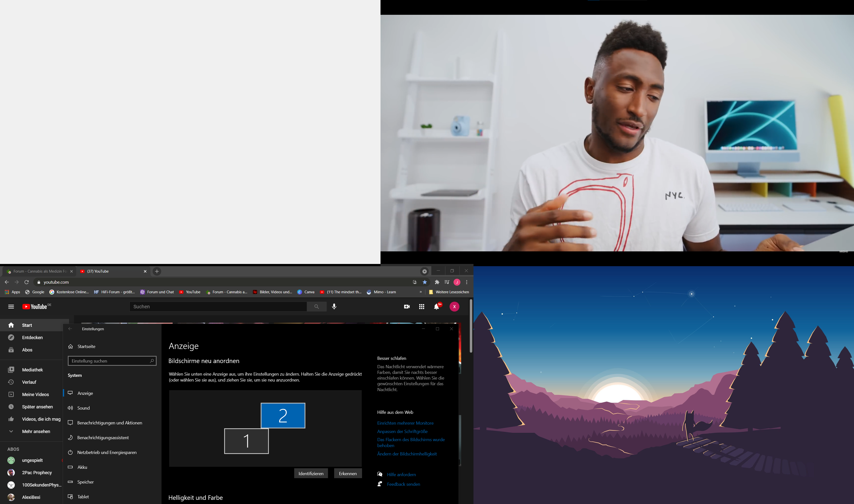Screen dimensions: 854x504
Task: Open the Einrichten mehrerer Monitore link
Action: (405, 423)
